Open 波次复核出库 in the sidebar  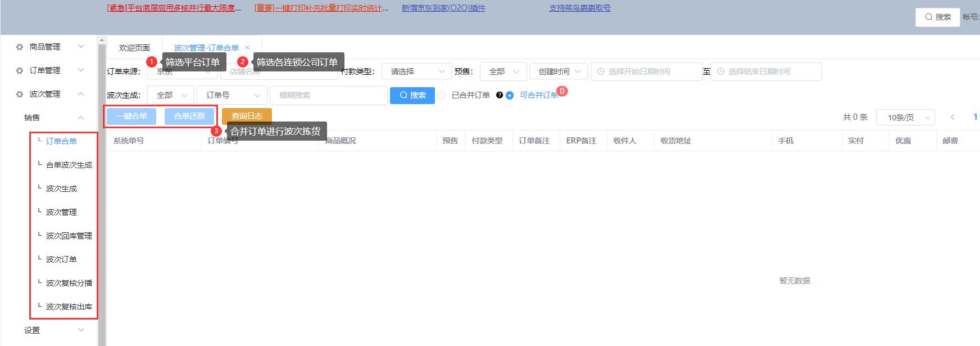pyautogui.click(x=69, y=307)
